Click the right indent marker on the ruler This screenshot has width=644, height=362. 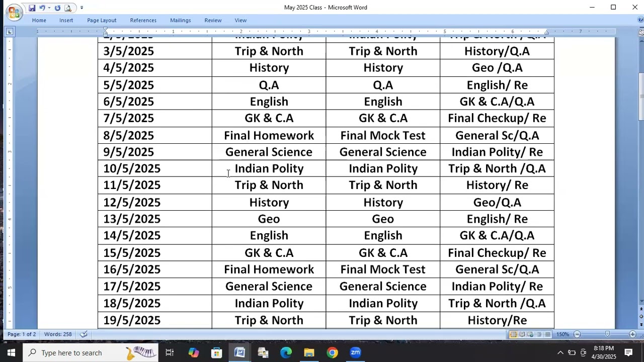point(547,33)
